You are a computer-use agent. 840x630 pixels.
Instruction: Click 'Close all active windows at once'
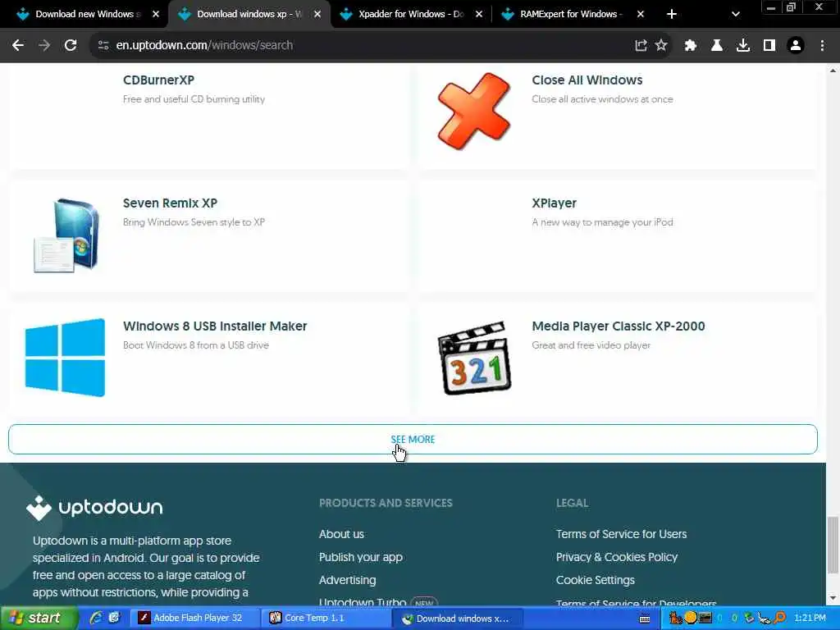pyautogui.click(x=602, y=99)
